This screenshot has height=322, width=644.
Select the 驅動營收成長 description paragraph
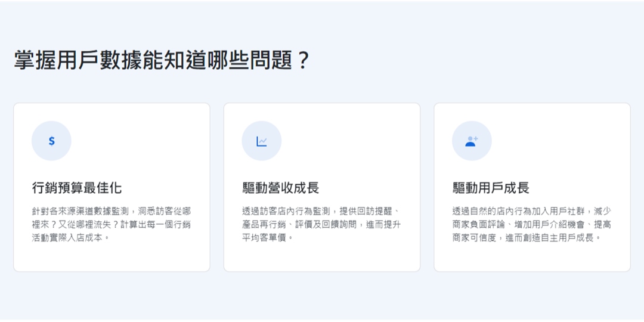pos(321,224)
